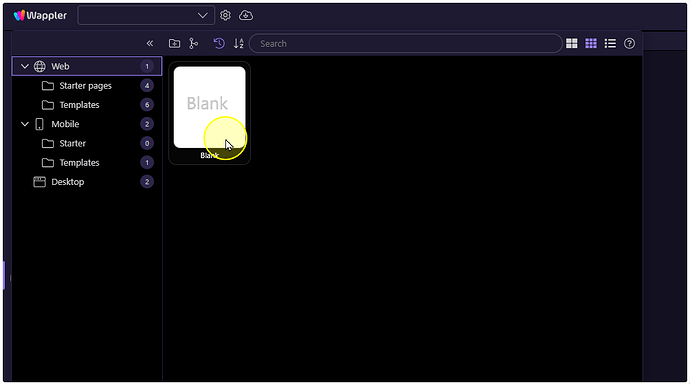The height and width of the screenshot is (384, 690).
Task: Toggle the recent history icon
Action: [x=219, y=44]
